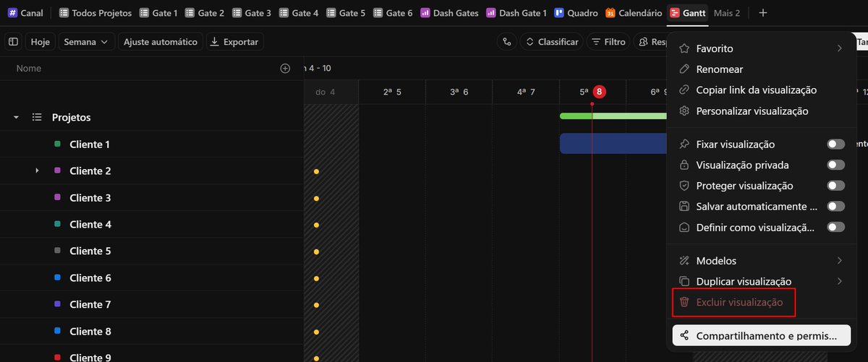The height and width of the screenshot is (362, 868).
Task: Open Personalizar visualização
Action: [761, 111]
